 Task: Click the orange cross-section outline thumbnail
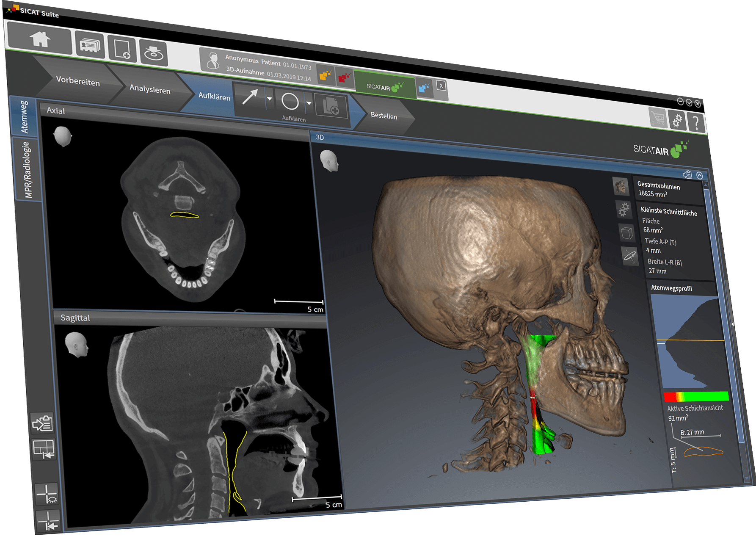(x=703, y=451)
